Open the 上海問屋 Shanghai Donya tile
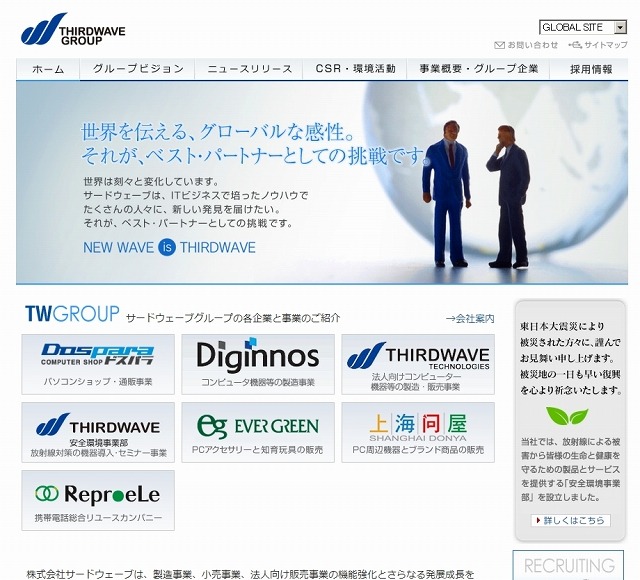 tap(417, 431)
